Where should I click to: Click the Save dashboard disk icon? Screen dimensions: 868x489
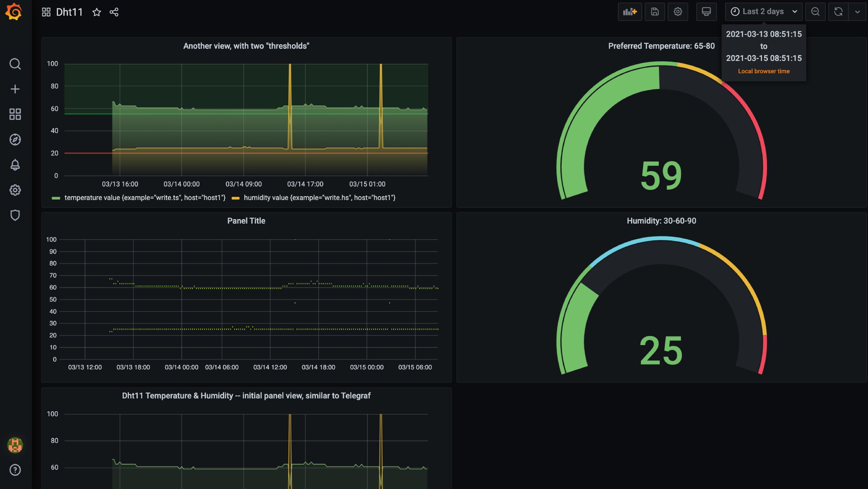click(654, 12)
